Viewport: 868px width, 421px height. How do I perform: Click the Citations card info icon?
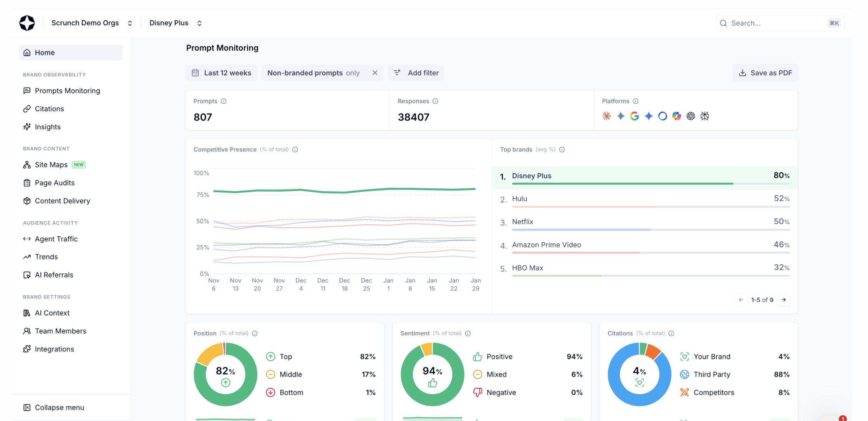[671, 333]
